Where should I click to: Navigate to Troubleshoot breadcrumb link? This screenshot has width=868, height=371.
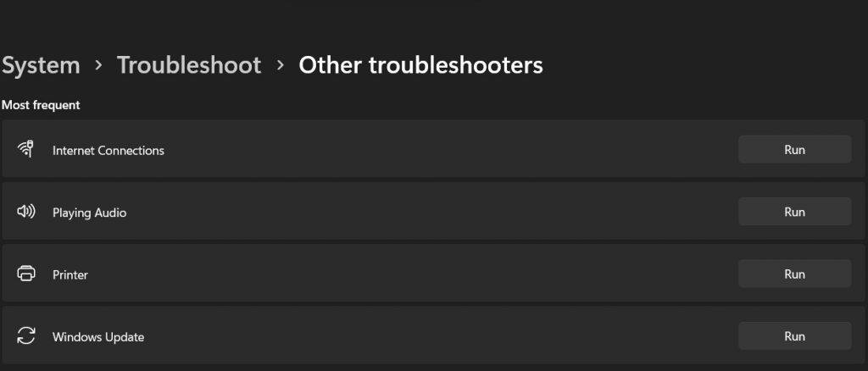coord(189,65)
